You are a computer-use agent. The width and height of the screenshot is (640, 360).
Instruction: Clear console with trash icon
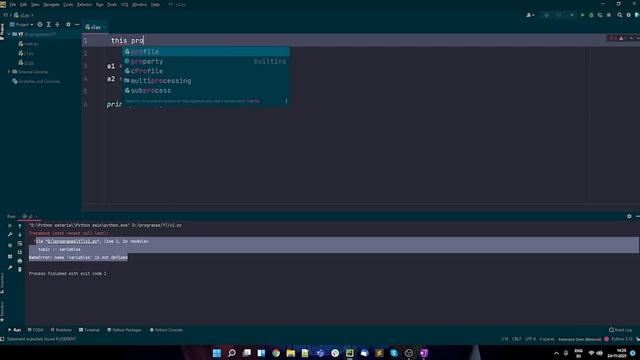20,269
